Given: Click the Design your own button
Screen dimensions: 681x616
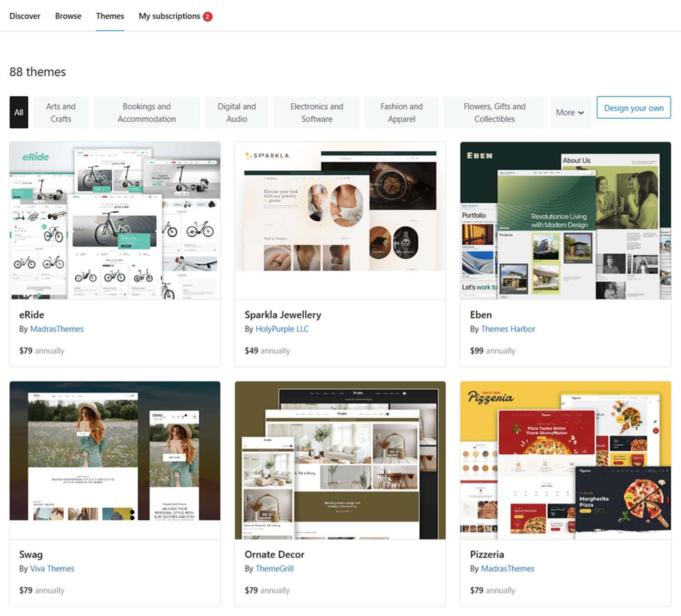Looking at the screenshot, I should [633, 108].
